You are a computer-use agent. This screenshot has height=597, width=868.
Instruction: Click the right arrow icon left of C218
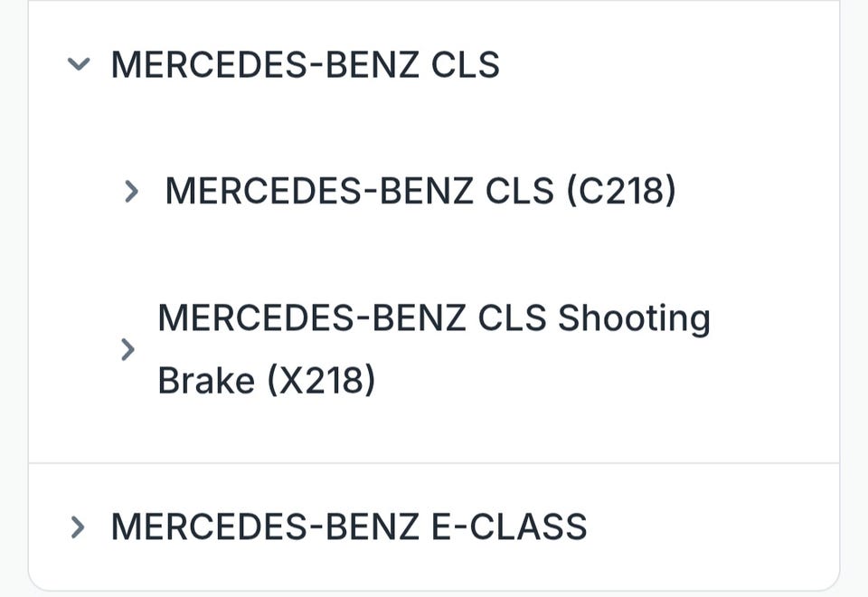tap(132, 191)
